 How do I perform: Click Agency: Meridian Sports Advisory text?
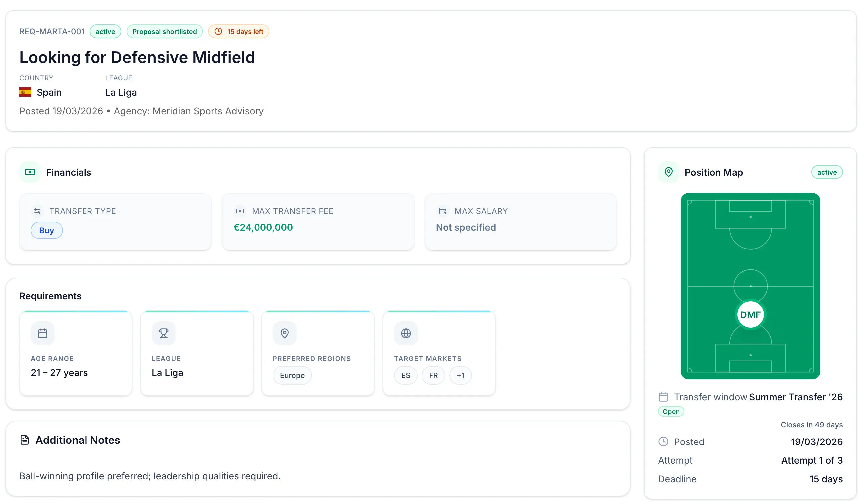pos(189,111)
